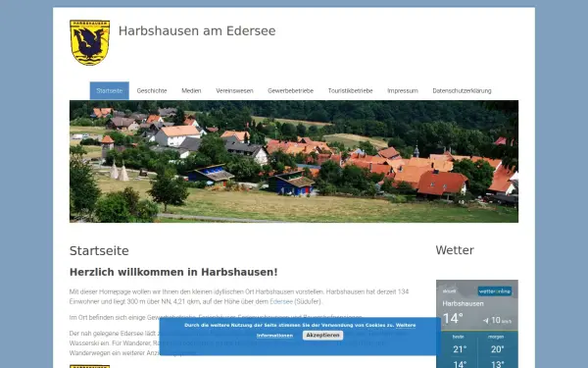Viewport: 588px width, 368px height.
Task: Accept cookies with the Akzeptieren button
Action: [x=322, y=335]
